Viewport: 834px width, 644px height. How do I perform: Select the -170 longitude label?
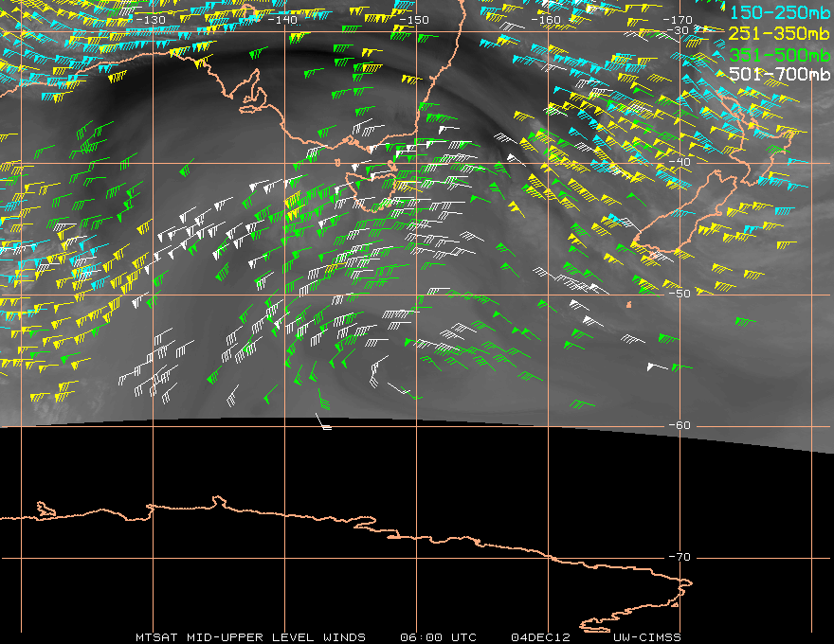point(677,20)
